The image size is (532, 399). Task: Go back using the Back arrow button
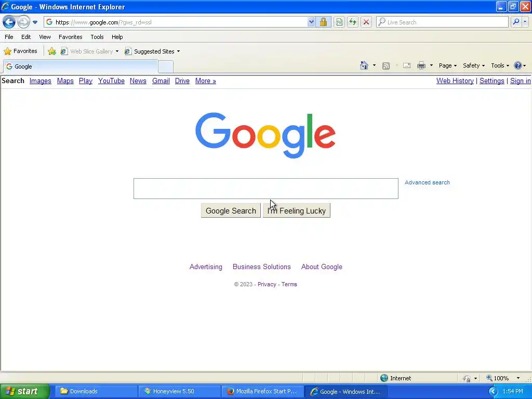(9, 22)
